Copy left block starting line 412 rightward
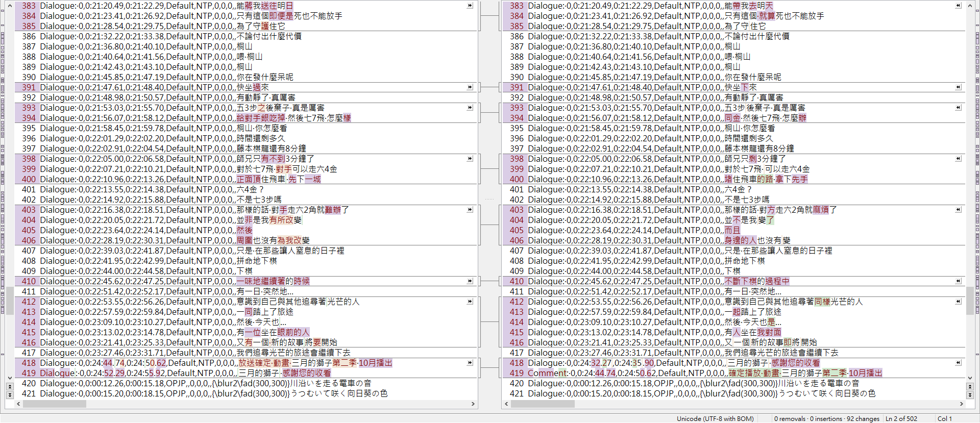 470,302
